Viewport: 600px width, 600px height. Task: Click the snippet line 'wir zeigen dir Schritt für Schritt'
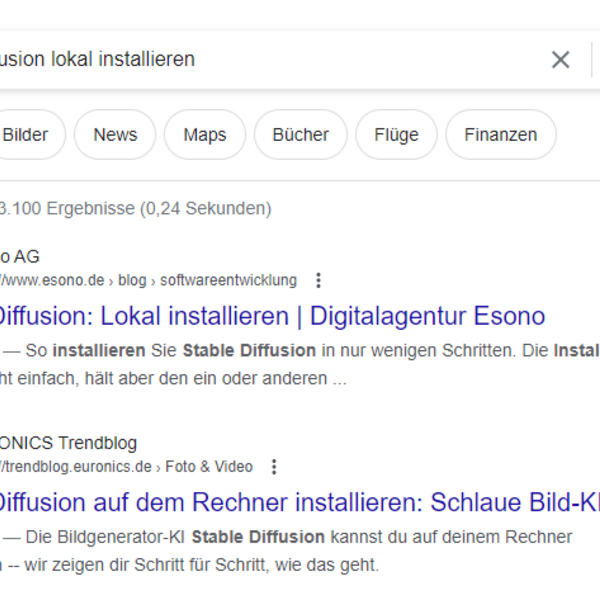point(200,565)
